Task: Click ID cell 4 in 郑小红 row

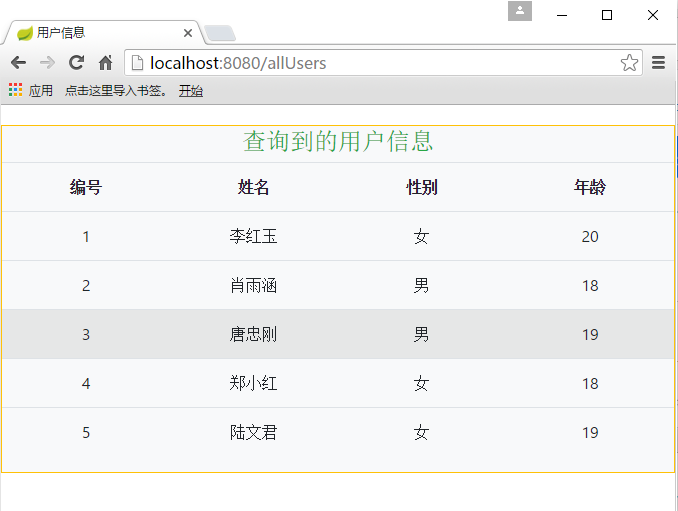Action: click(86, 384)
